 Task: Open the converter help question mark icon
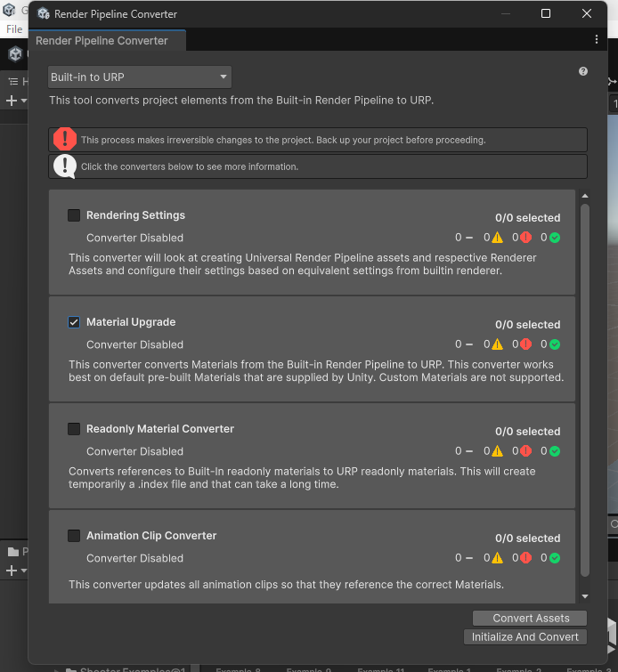[583, 71]
